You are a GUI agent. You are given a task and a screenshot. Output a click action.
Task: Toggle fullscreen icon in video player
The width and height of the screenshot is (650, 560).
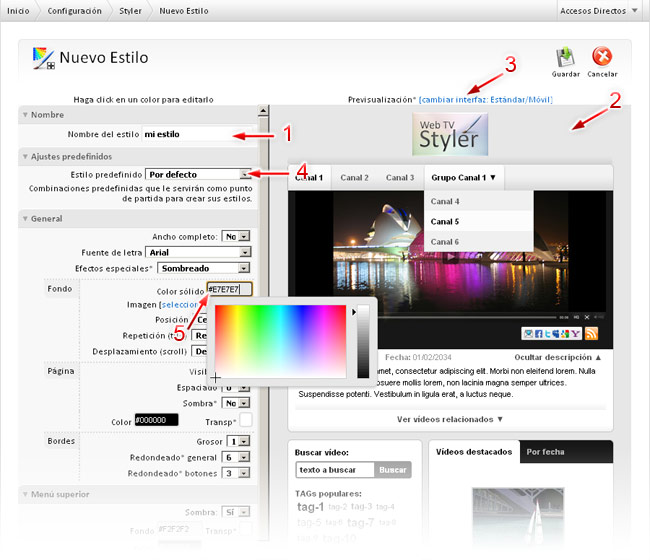coord(587,317)
